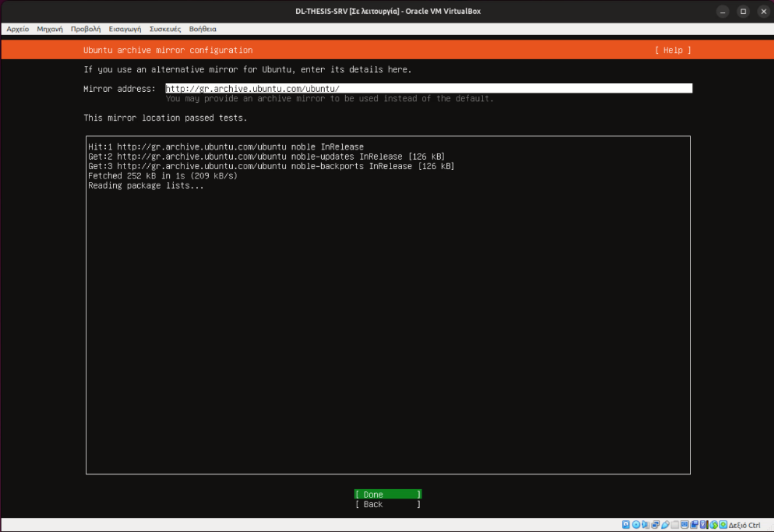Image resolution: width=774 pixels, height=532 pixels.
Task: Click the 'Hit:1' noble InRelease line
Action: pyautogui.click(x=226, y=147)
